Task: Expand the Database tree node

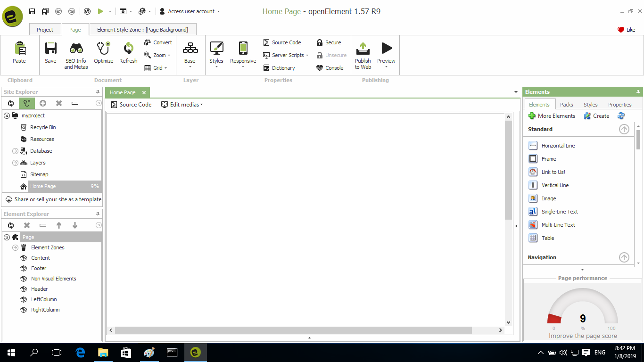Action: point(15,151)
